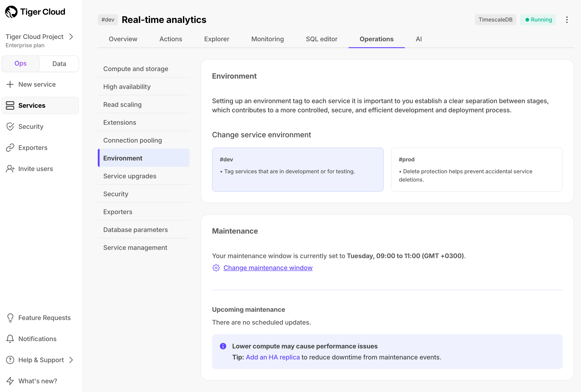The width and height of the screenshot is (581, 392).
Task: Open the AI tab
Action: click(x=419, y=39)
